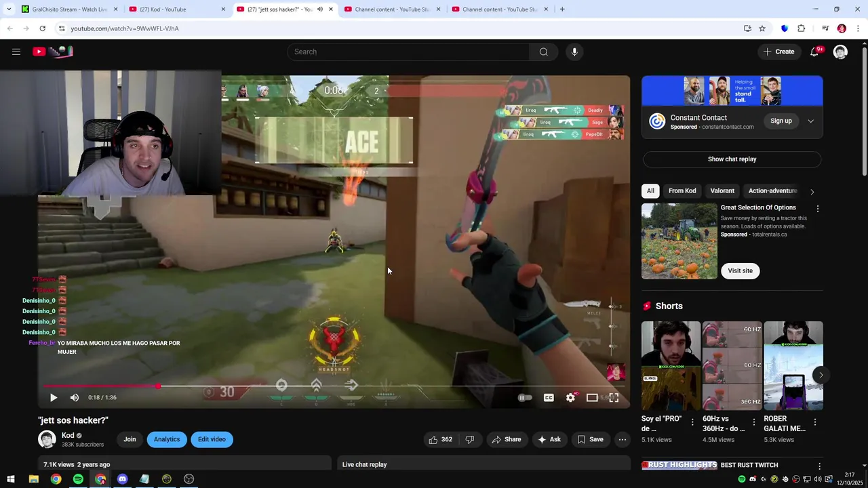Open menu for '60Hz vs 360Hz' short

753,422
